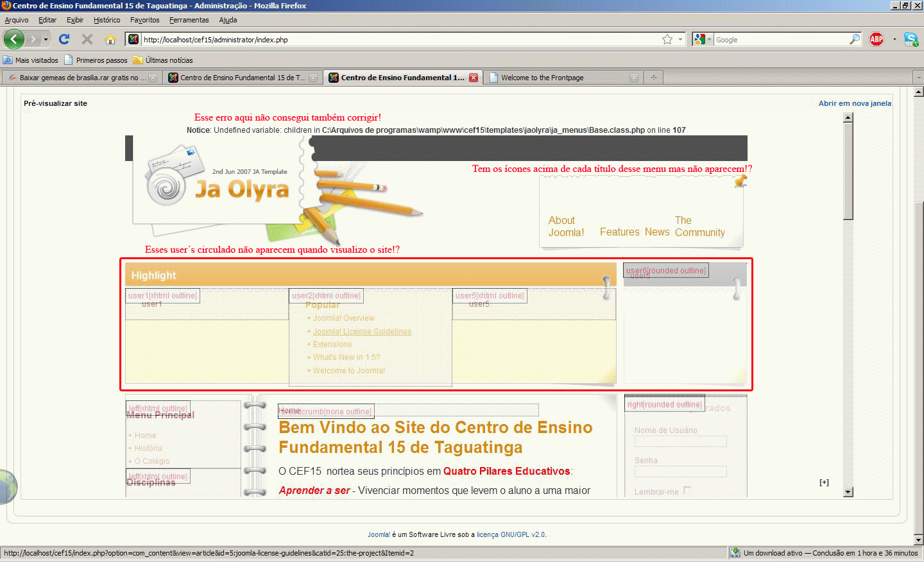Reload the page with the refresh icon

(64, 39)
